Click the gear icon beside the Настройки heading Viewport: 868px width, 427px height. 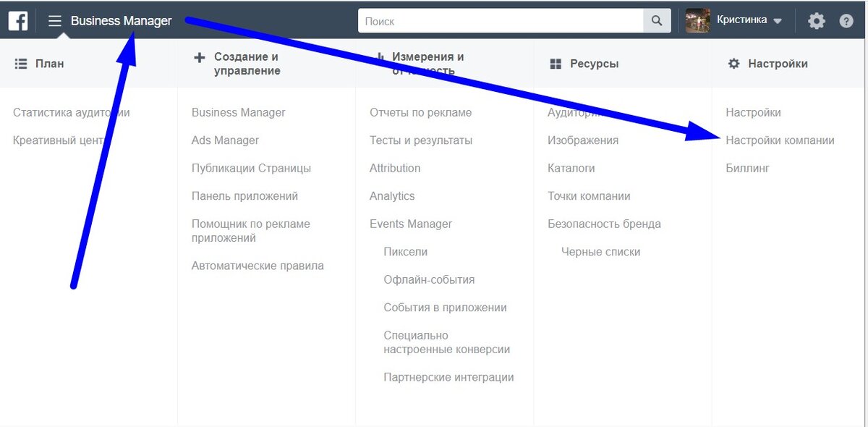(733, 64)
